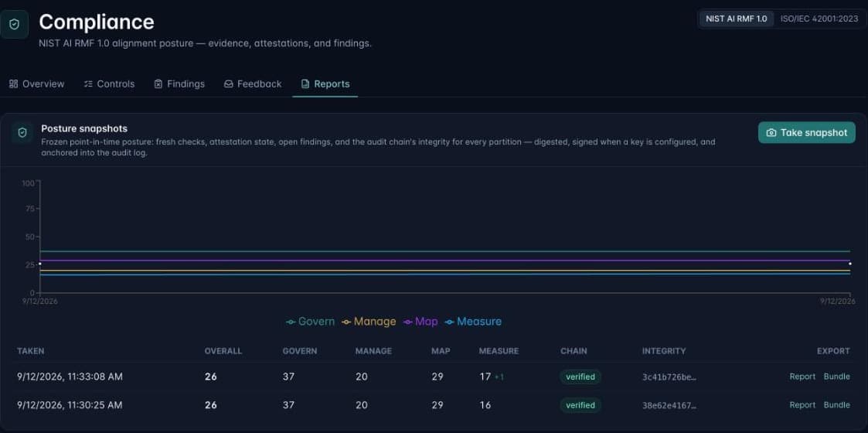Toggle the Manage series in chart legend
This screenshot has width=868, height=433.
pos(369,322)
